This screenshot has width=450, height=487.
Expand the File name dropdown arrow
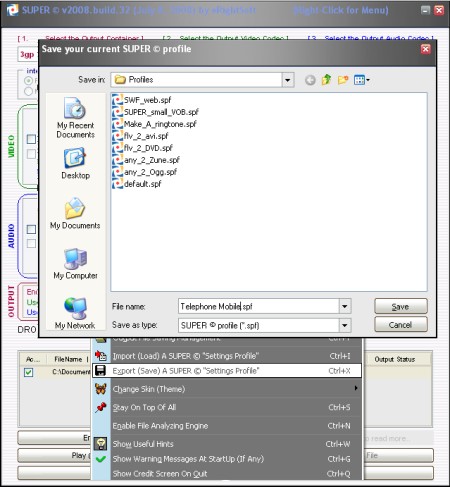pyautogui.click(x=345, y=306)
